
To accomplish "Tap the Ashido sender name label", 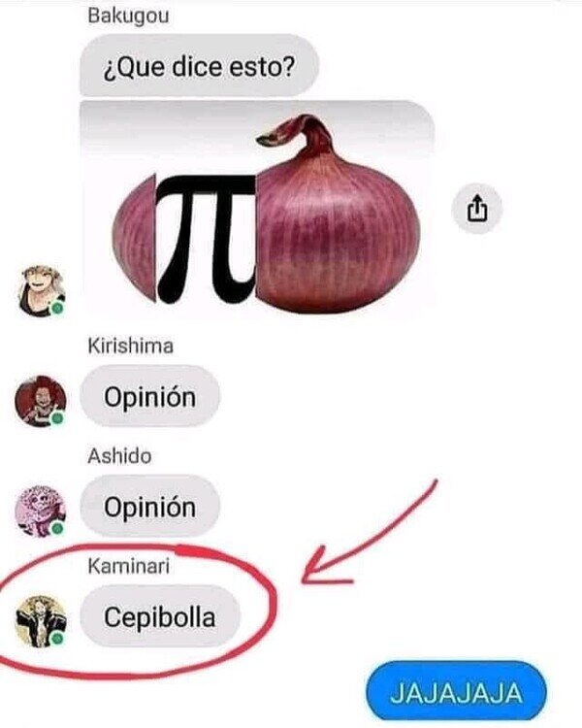I will point(119,456).
